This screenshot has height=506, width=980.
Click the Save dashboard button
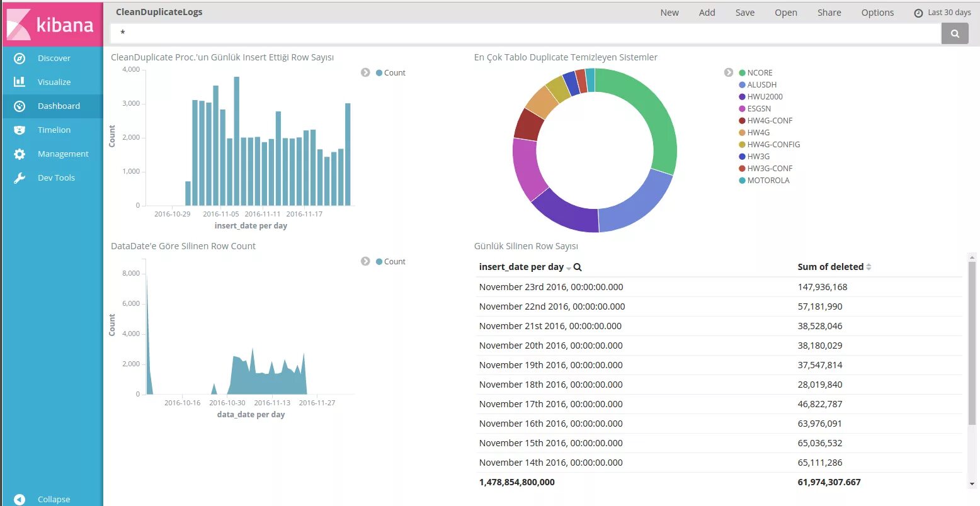744,13
